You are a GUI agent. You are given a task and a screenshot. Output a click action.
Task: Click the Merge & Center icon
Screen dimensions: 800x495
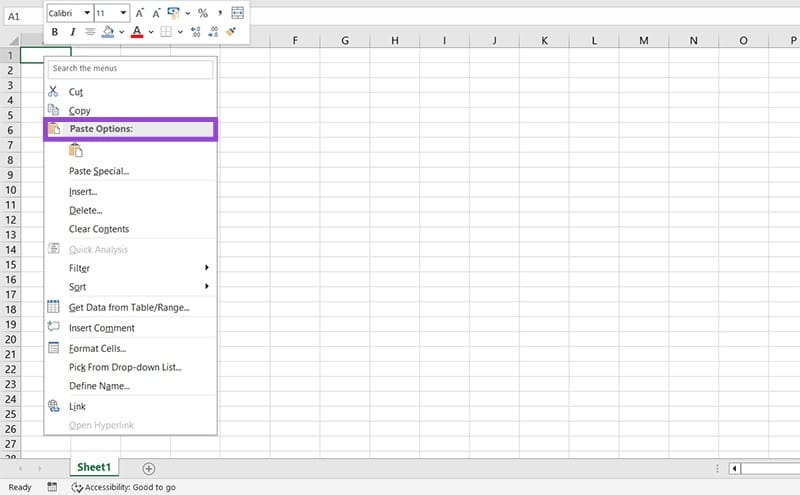tap(237, 13)
